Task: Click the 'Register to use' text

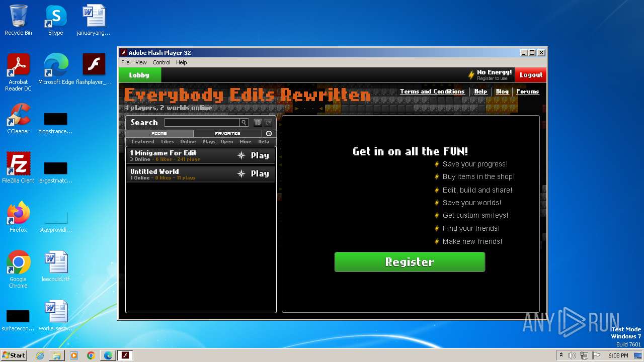Action: pyautogui.click(x=492, y=78)
